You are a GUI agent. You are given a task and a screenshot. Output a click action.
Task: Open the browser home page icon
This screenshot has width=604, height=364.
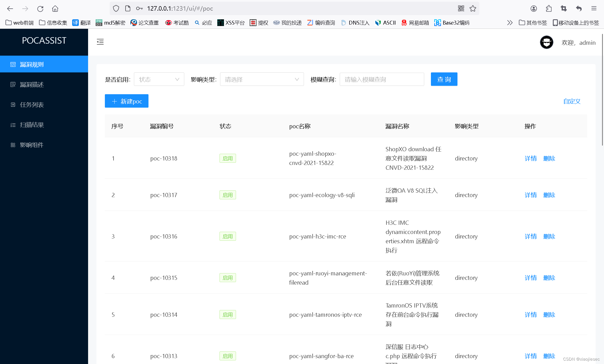pos(55,9)
